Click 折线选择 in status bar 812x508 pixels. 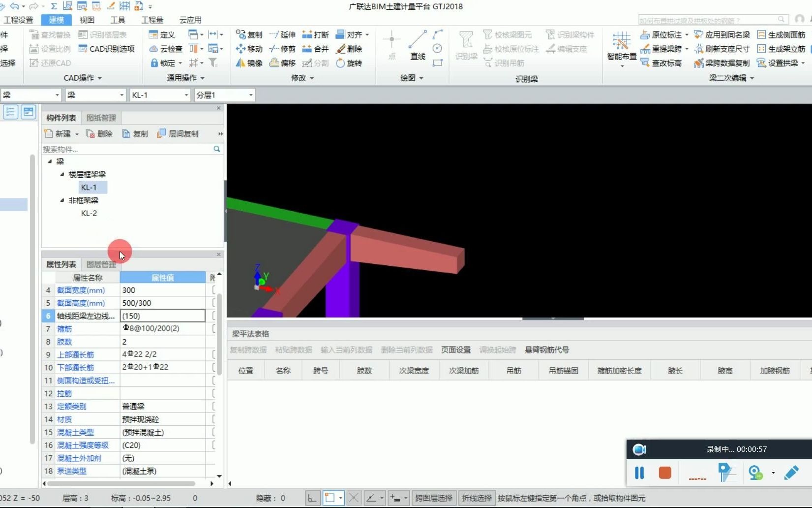click(477, 498)
